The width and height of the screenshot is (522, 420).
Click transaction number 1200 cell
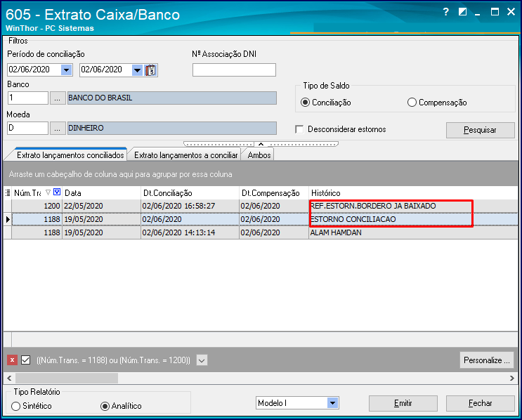pos(37,206)
